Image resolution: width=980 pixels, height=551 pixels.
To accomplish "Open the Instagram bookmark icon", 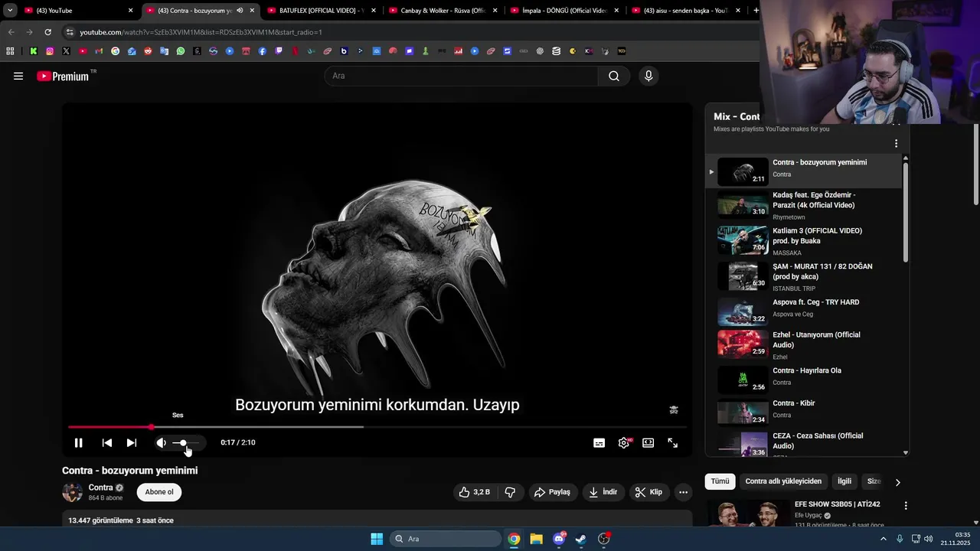I will click(x=50, y=51).
